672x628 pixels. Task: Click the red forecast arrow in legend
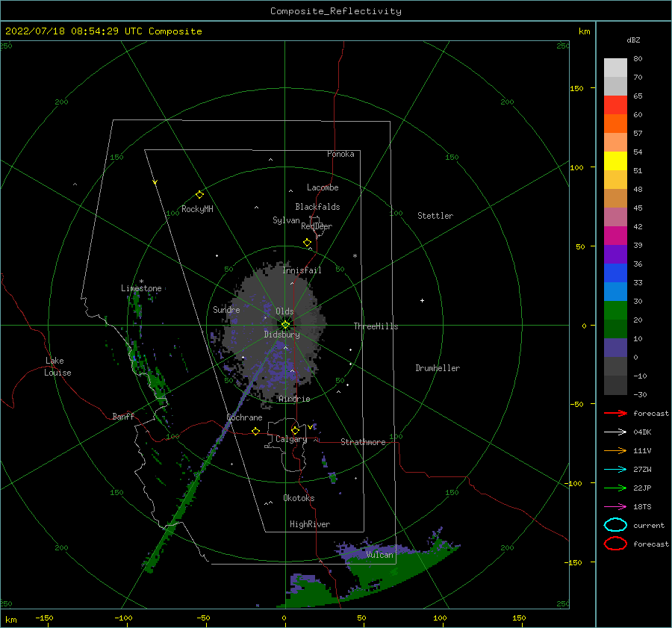615,413
